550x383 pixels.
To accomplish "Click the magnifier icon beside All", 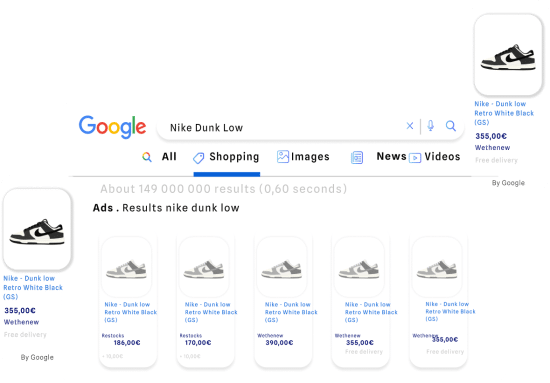I will coord(147,157).
